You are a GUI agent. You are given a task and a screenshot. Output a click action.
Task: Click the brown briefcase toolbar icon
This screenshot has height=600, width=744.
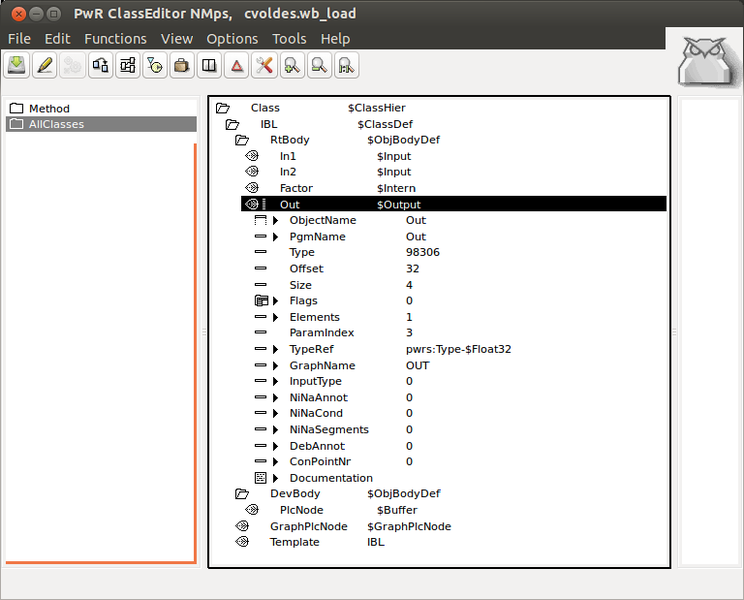tap(182, 65)
